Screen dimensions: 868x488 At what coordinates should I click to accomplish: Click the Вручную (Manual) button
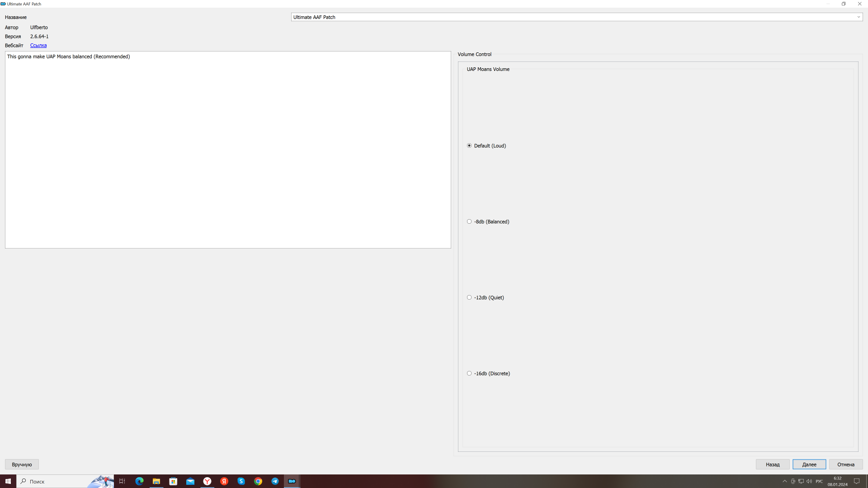[x=22, y=464]
